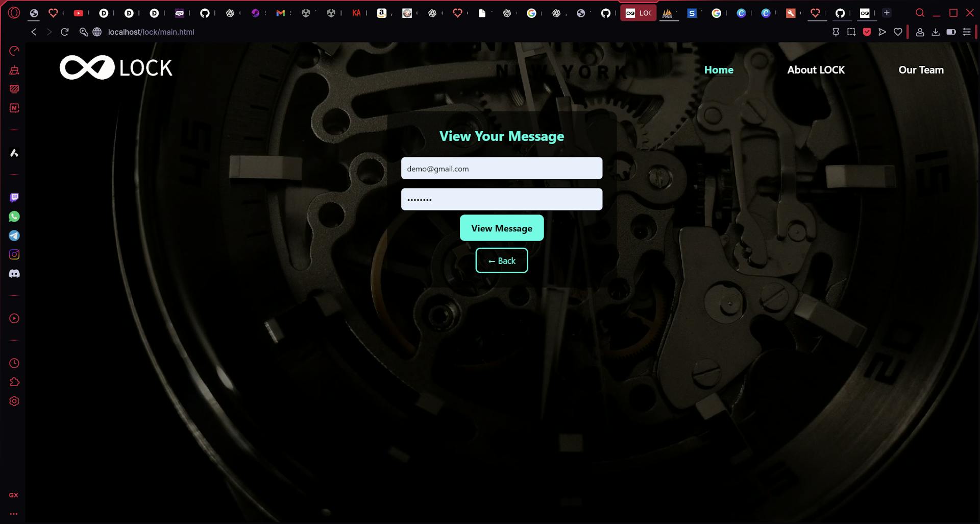Screen dimensions: 980x524
Task: Click the Home navigation link
Action: 719,70
